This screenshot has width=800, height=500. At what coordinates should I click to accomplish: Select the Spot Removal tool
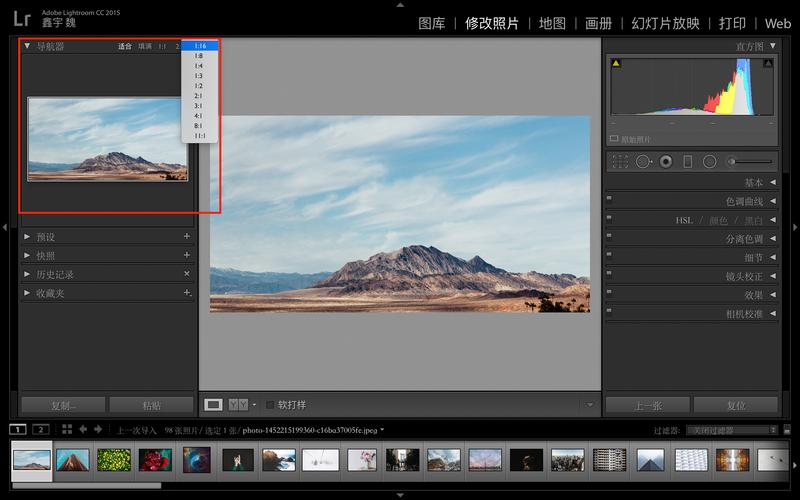[643, 161]
